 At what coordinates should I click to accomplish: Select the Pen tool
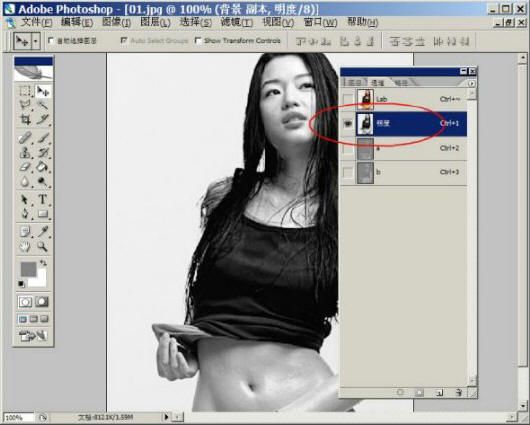coord(25,213)
